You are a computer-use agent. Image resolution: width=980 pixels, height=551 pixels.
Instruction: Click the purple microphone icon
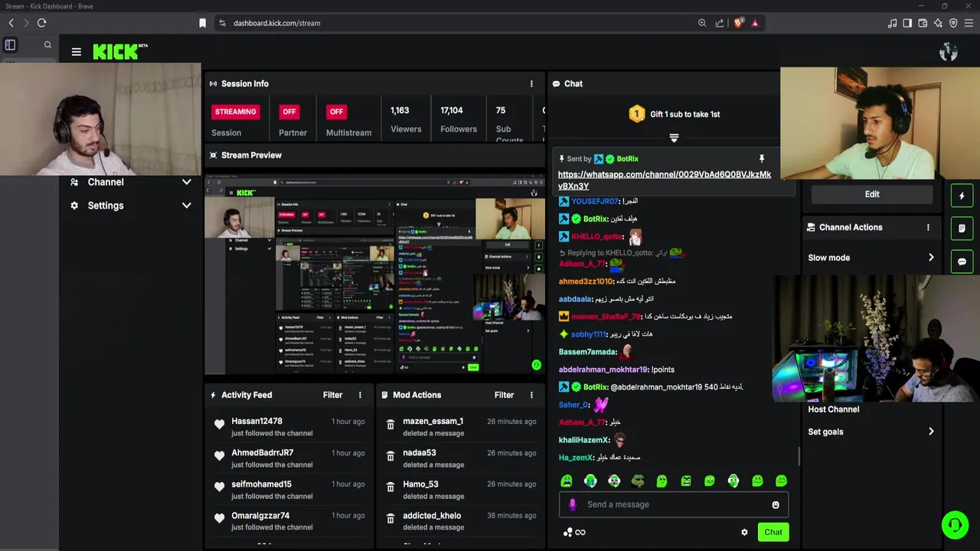[572, 504]
